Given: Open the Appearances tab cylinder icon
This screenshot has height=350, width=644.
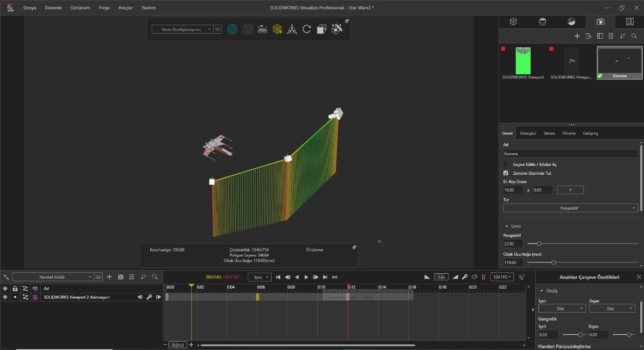Looking at the screenshot, I should [x=542, y=21].
